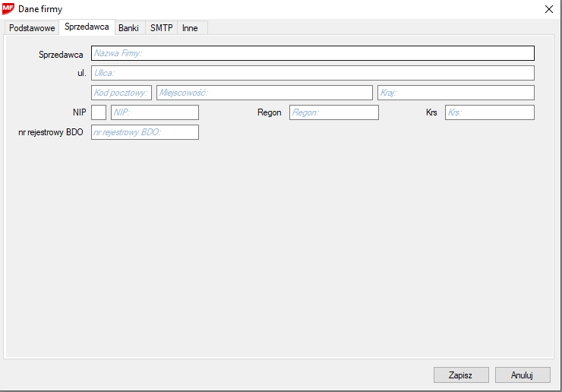Click the small NIP country prefix box
This screenshot has height=392, width=562.
pyautogui.click(x=99, y=112)
